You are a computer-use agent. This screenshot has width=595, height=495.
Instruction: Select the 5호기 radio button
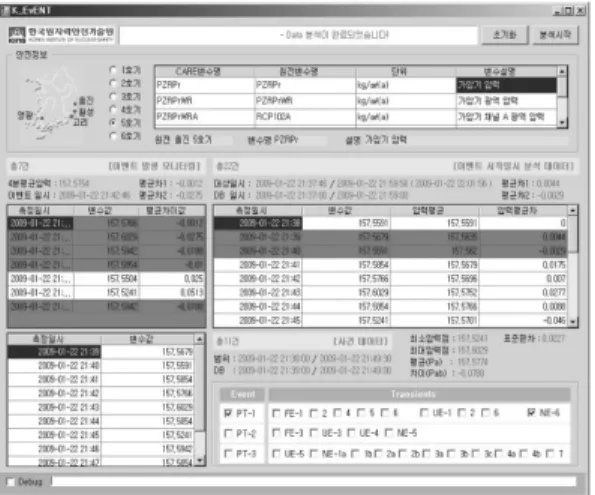[x=113, y=123]
